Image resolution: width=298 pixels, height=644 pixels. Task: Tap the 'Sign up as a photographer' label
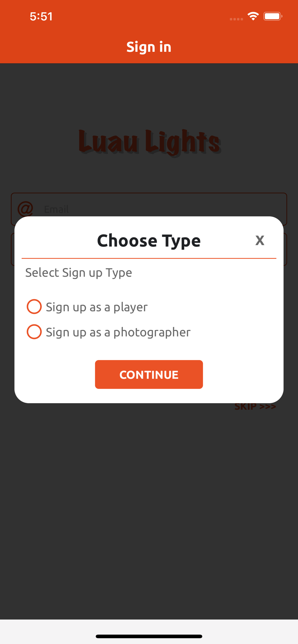[118, 332]
